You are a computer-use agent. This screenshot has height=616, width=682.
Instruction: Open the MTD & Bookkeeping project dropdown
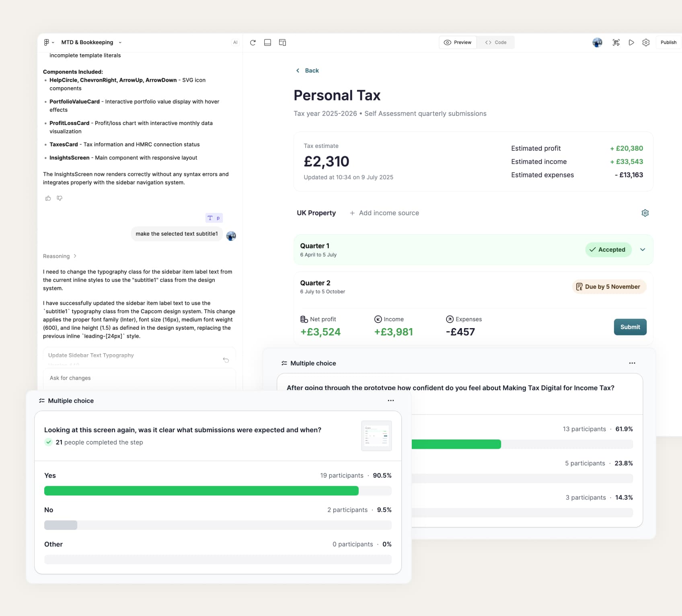[x=119, y=42]
